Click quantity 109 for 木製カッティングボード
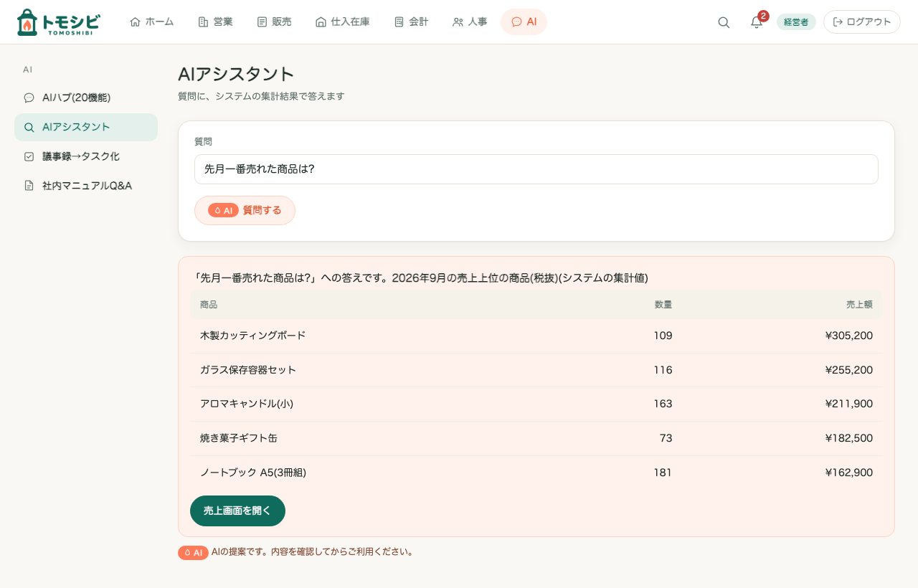 point(663,336)
